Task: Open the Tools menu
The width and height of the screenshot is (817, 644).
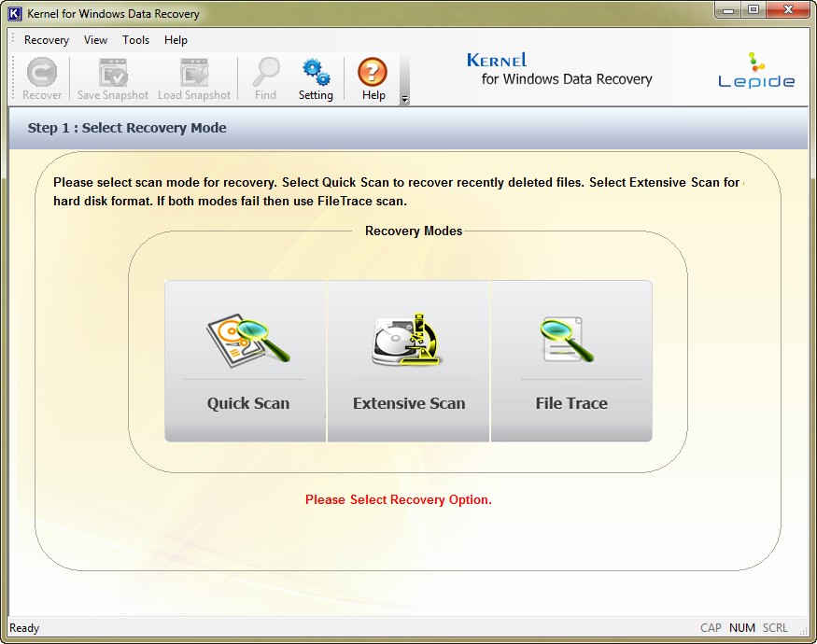Action: [136, 40]
